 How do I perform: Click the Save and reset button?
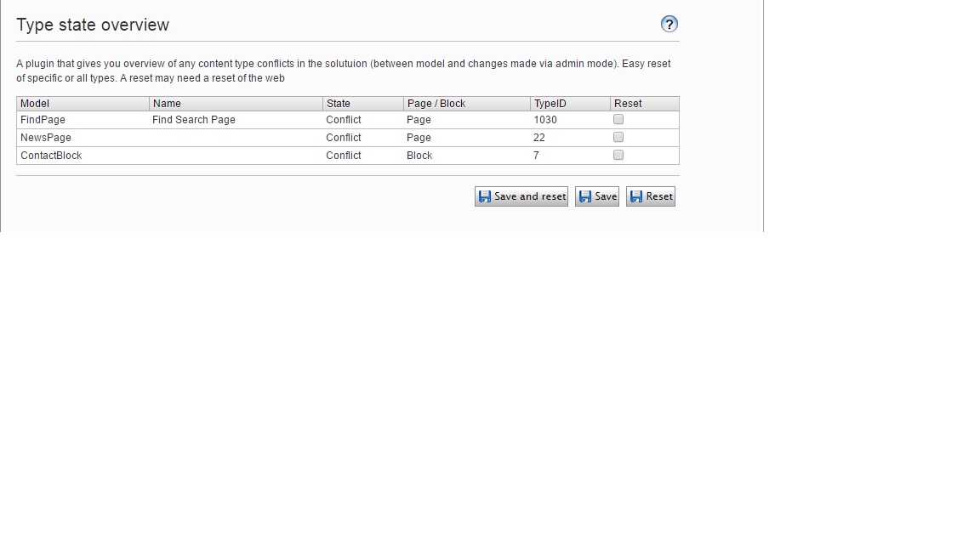click(521, 196)
